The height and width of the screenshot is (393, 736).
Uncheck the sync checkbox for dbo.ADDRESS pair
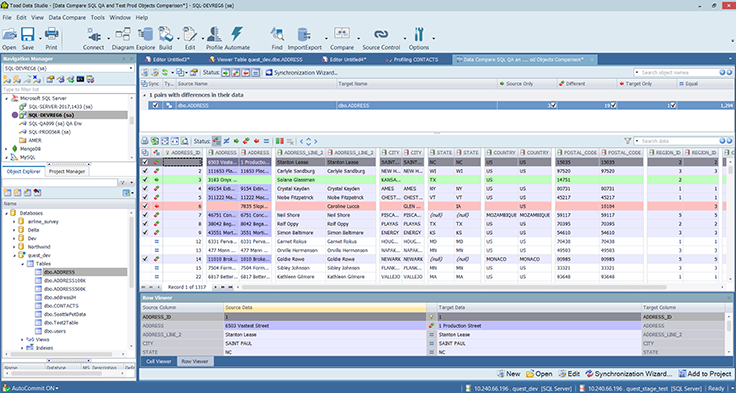[x=155, y=106]
